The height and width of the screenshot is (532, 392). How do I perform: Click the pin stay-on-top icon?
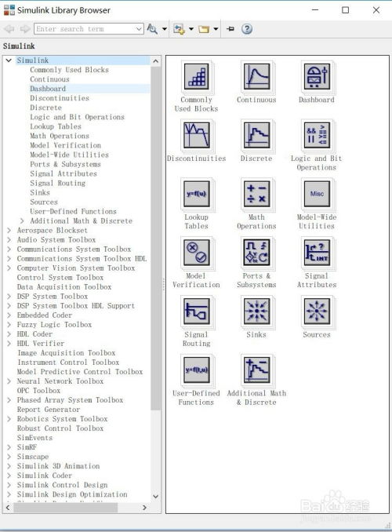click(x=230, y=29)
